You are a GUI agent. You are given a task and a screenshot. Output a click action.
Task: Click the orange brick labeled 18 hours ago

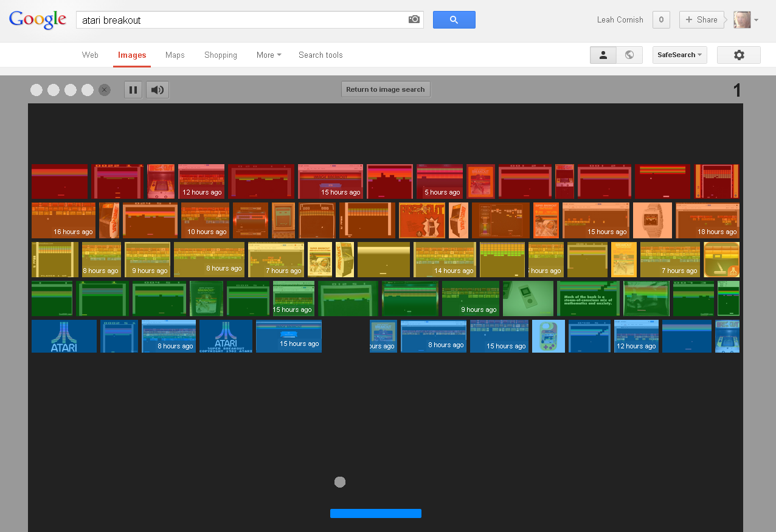pos(707,221)
